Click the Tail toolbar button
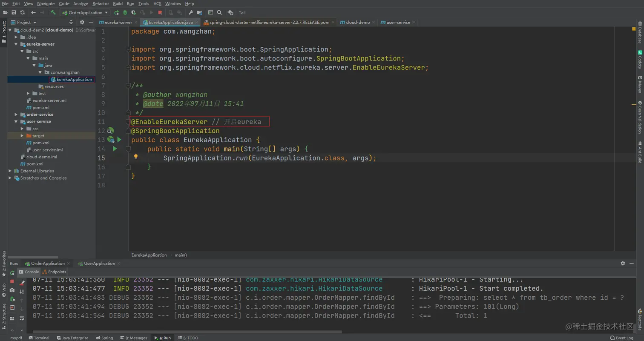 (x=242, y=12)
